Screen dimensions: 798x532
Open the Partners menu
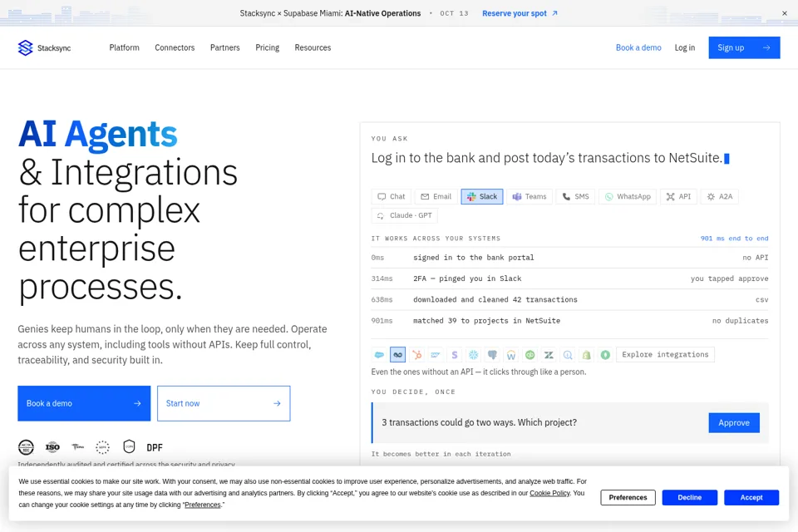pos(225,47)
